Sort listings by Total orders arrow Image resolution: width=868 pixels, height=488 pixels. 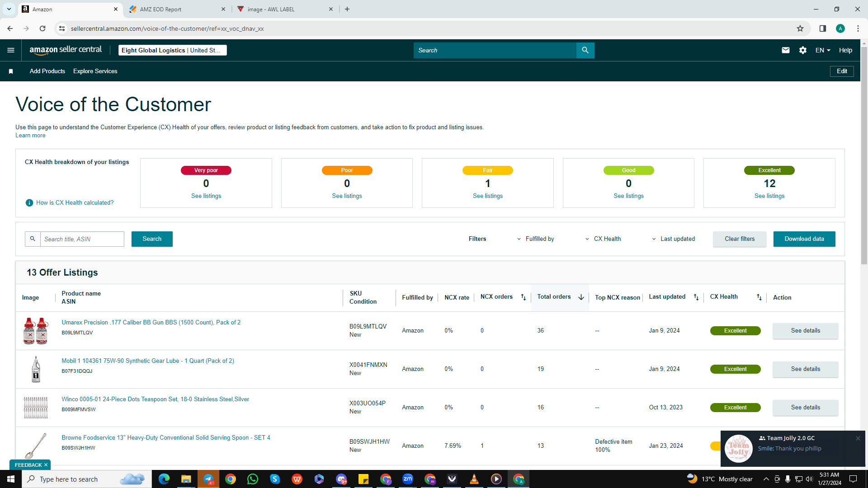click(581, 297)
